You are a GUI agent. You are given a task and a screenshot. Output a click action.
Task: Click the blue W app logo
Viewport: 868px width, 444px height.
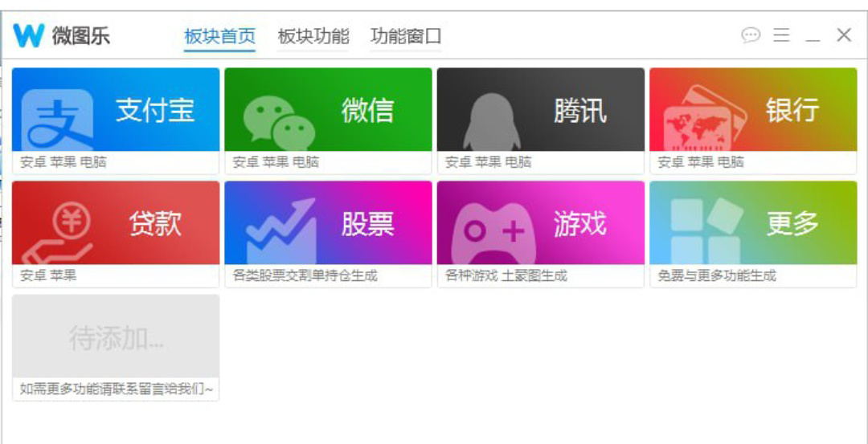tap(28, 36)
